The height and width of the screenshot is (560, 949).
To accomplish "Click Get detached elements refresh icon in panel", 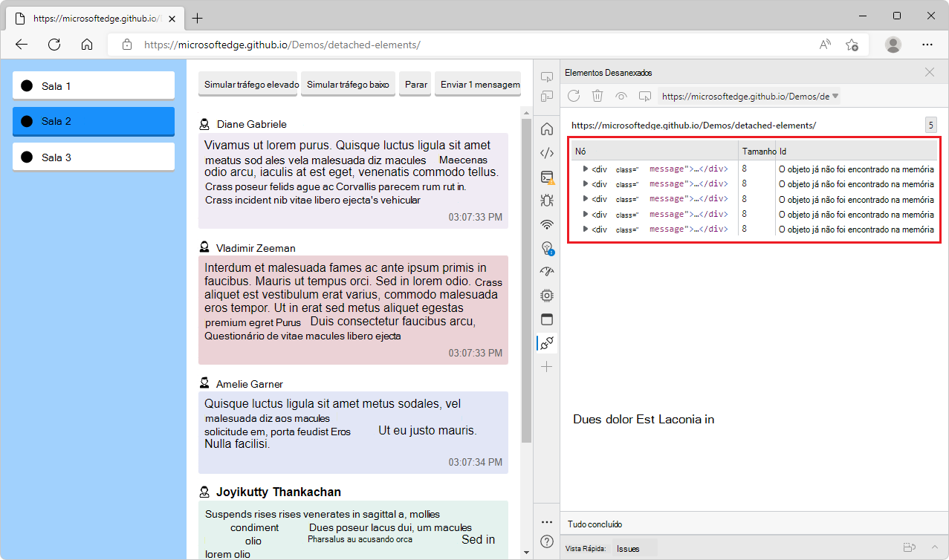I will pos(574,96).
